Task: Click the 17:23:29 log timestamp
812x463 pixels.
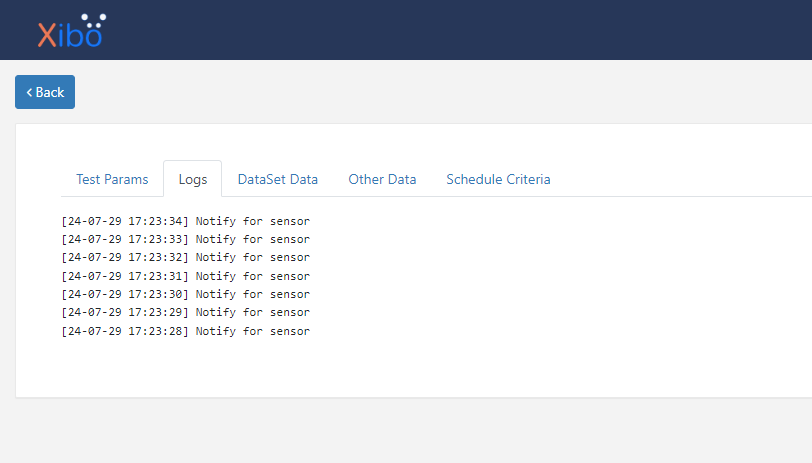Action: click(x=125, y=312)
